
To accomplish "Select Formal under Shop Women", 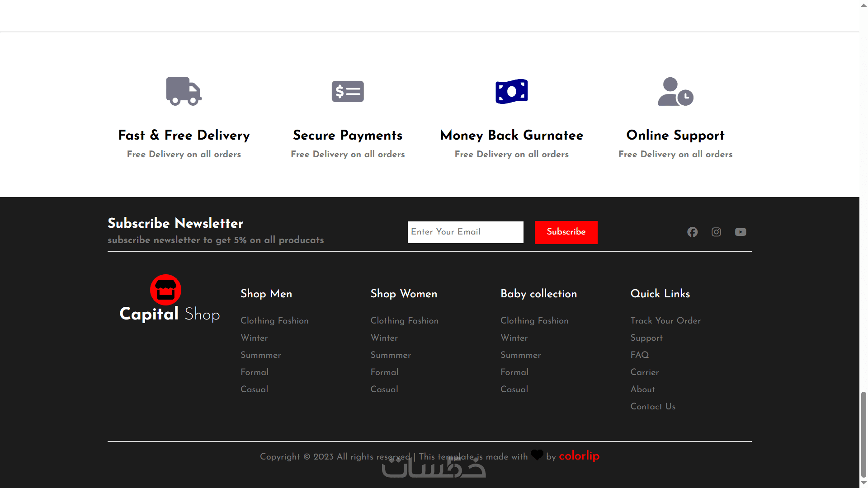I will [x=384, y=372].
